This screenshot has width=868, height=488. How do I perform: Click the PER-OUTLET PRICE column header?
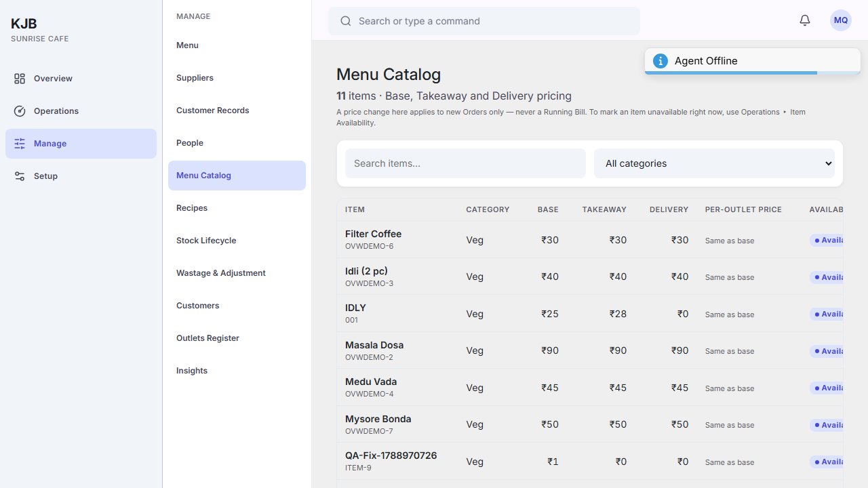click(x=743, y=209)
